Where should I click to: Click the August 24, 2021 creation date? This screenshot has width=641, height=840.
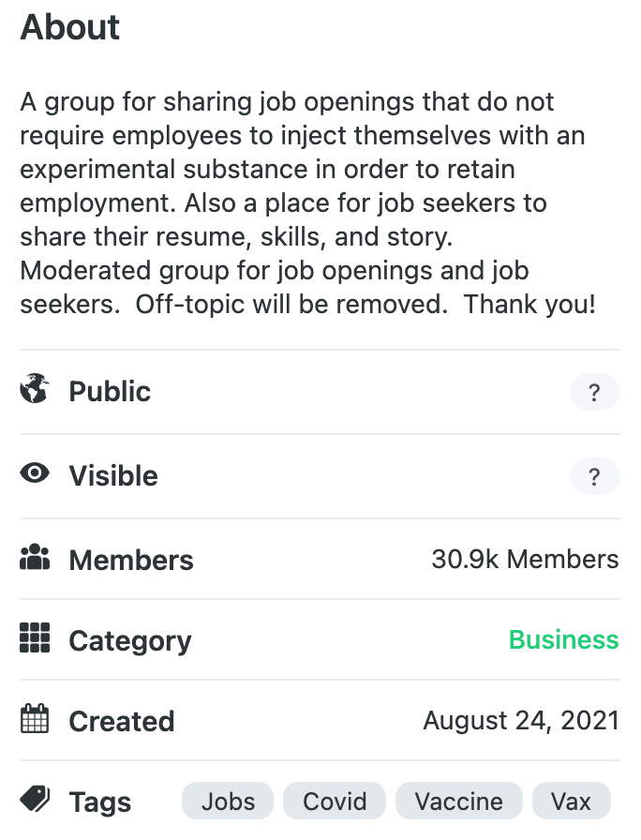521,720
